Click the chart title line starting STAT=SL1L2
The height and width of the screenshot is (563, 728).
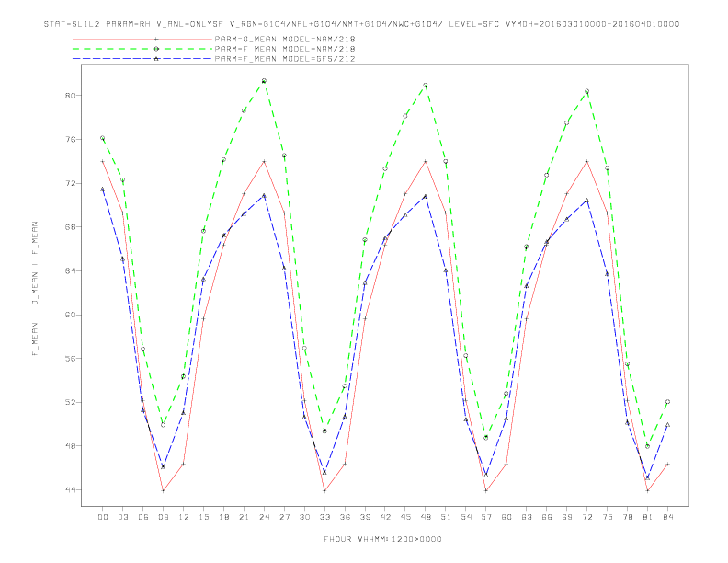click(x=361, y=24)
